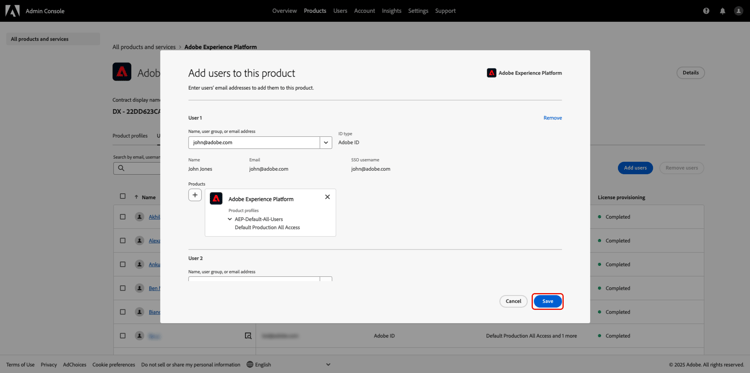Open the User 2 email dropdown arrow
750x373 pixels.
click(x=326, y=279)
